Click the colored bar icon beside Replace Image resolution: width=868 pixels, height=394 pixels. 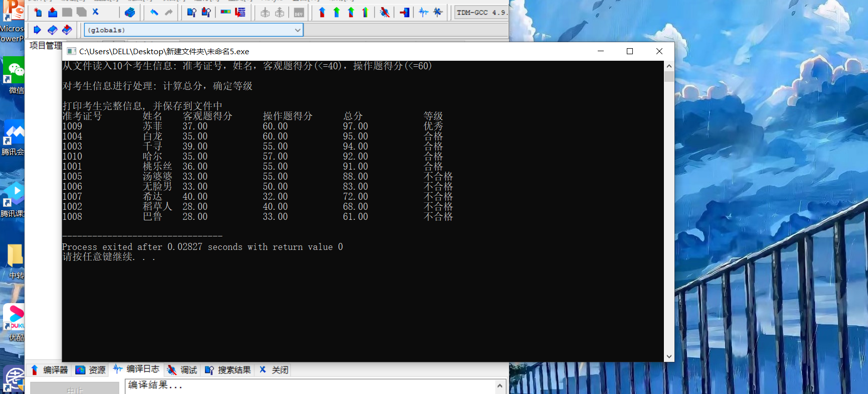tap(226, 13)
